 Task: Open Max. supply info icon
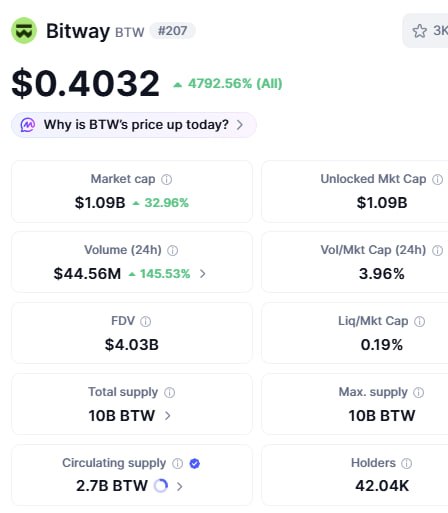click(x=419, y=393)
